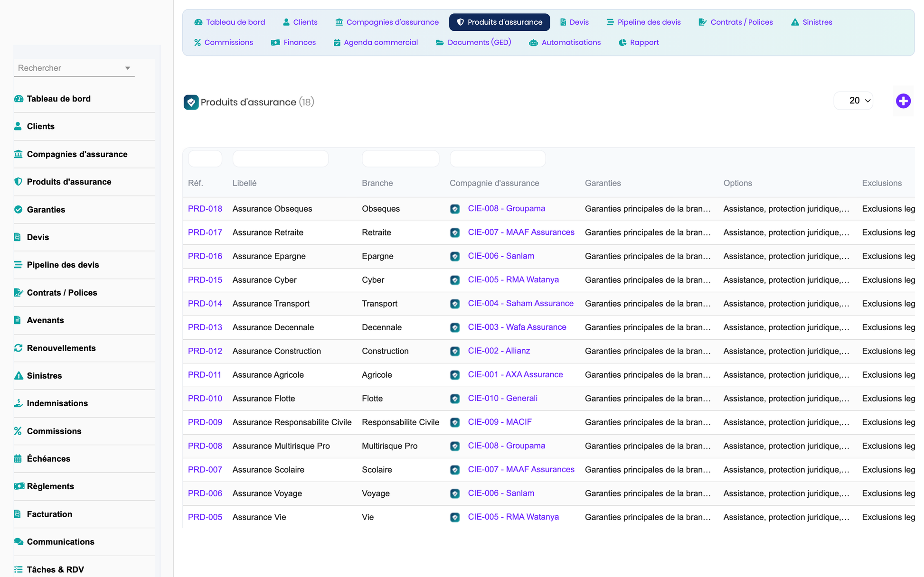Open the Agenda commercial top tab
Image resolution: width=924 pixels, height=577 pixels.
pos(376,43)
